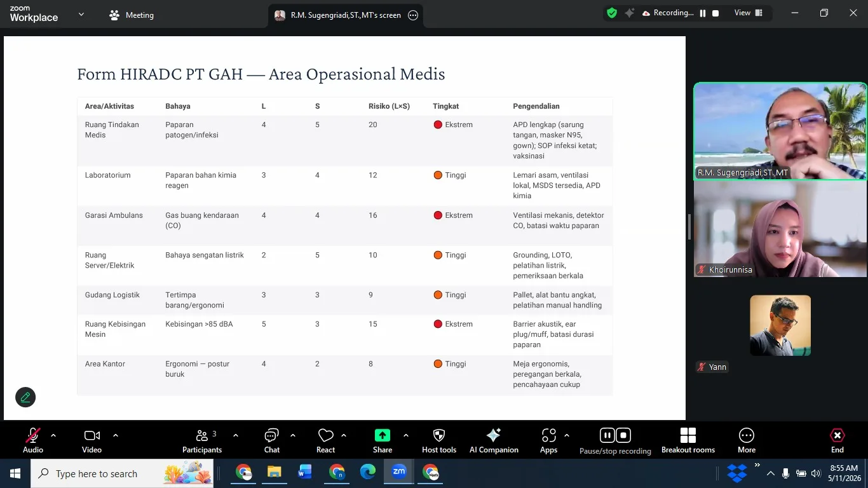Open the Zoom Workplace dropdown chevron
The width and height of the screenshot is (868, 488).
pos(81,14)
